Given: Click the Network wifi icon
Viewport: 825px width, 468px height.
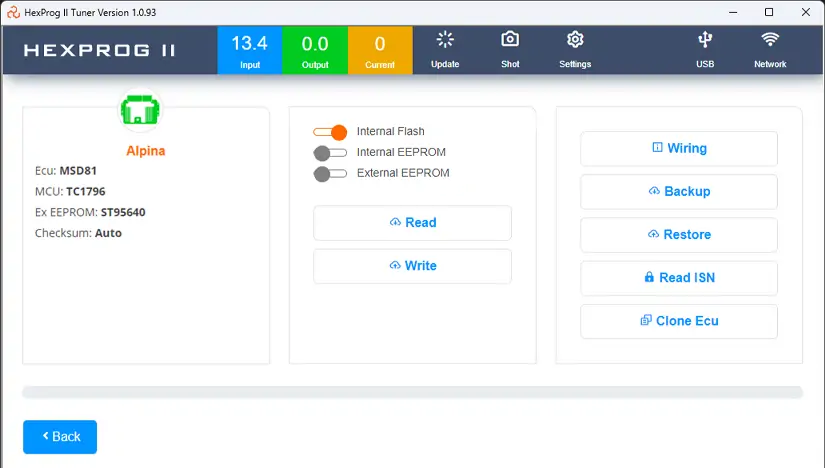Looking at the screenshot, I should pos(770,39).
